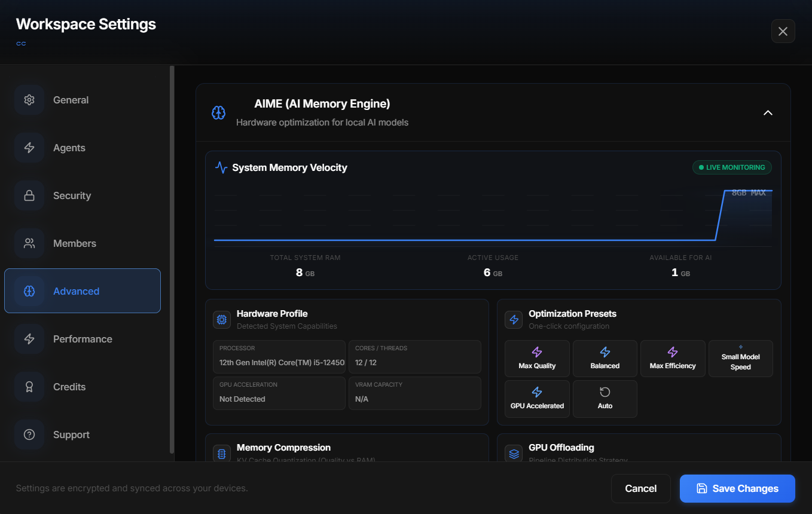This screenshot has width=812, height=514.
Task: Enable the GPU Accelerated preset
Action: pos(537,399)
